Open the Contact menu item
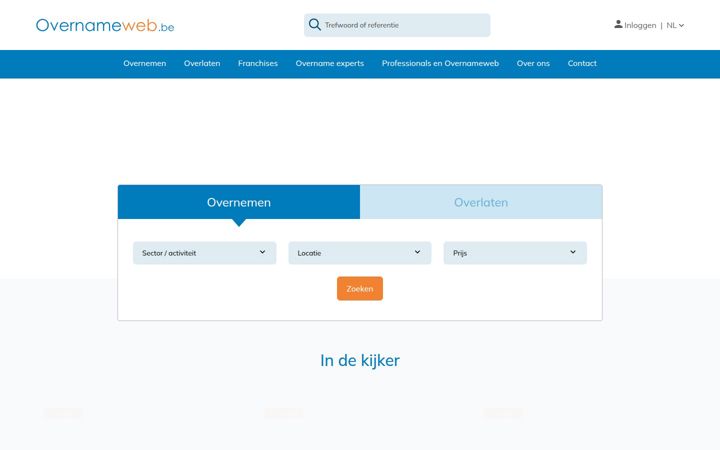Screen dimensions: 720x450 (x=582, y=63)
